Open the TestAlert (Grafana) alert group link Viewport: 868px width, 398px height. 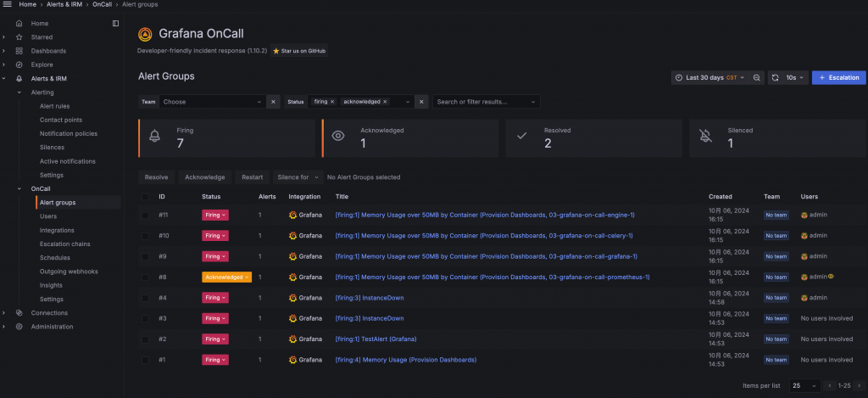pos(376,339)
